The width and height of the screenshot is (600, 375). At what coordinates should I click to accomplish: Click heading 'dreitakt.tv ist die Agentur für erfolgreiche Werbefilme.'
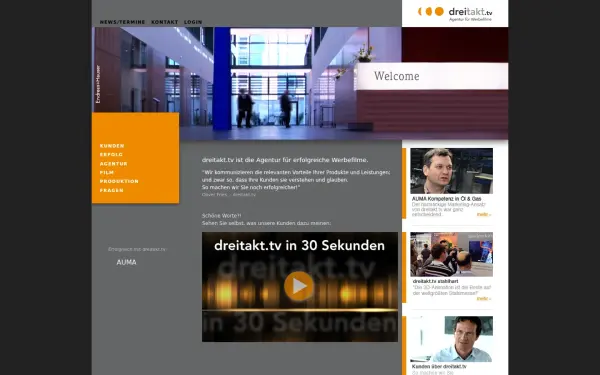coord(285,160)
